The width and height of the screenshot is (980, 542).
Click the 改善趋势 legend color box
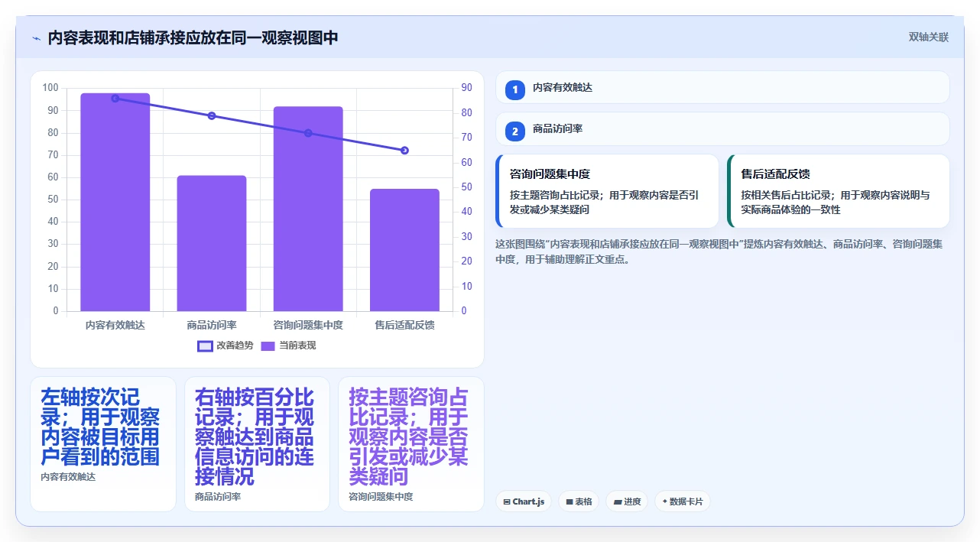(205, 346)
